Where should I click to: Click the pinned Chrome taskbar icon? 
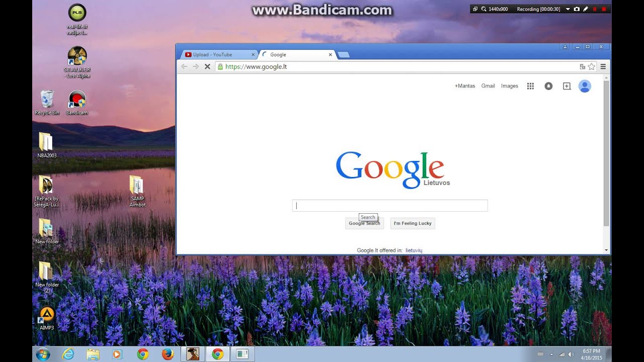click(143, 354)
